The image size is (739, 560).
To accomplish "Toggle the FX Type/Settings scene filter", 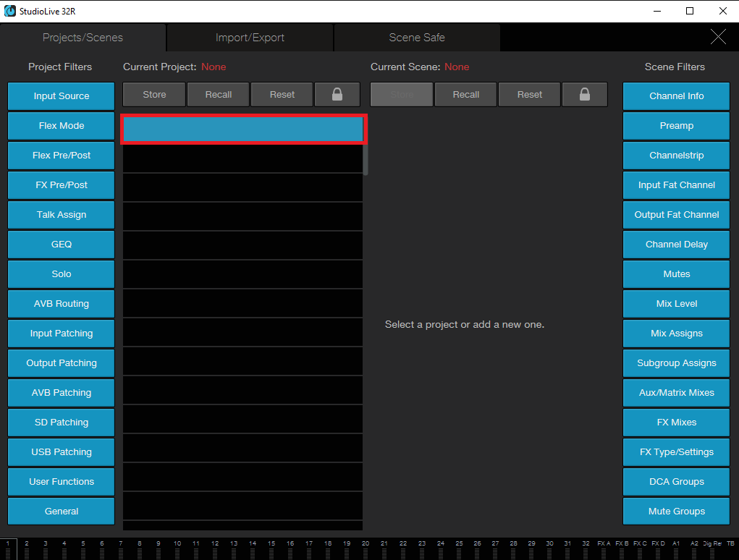I will point(676,452).
